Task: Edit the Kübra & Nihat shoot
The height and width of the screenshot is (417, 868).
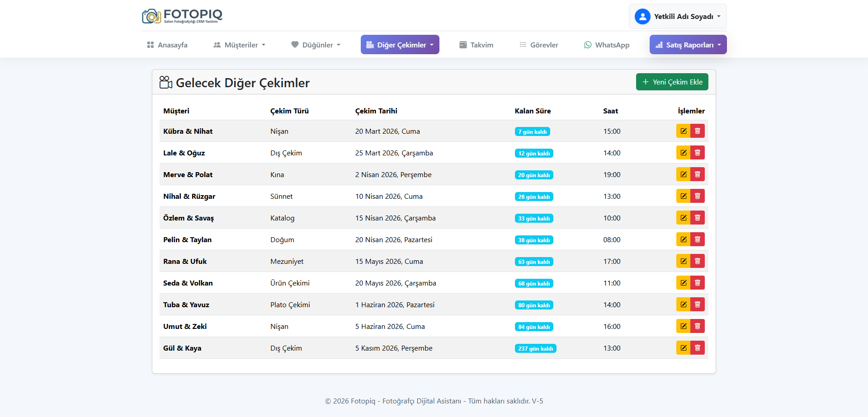Action: click(x=683, y=131)
